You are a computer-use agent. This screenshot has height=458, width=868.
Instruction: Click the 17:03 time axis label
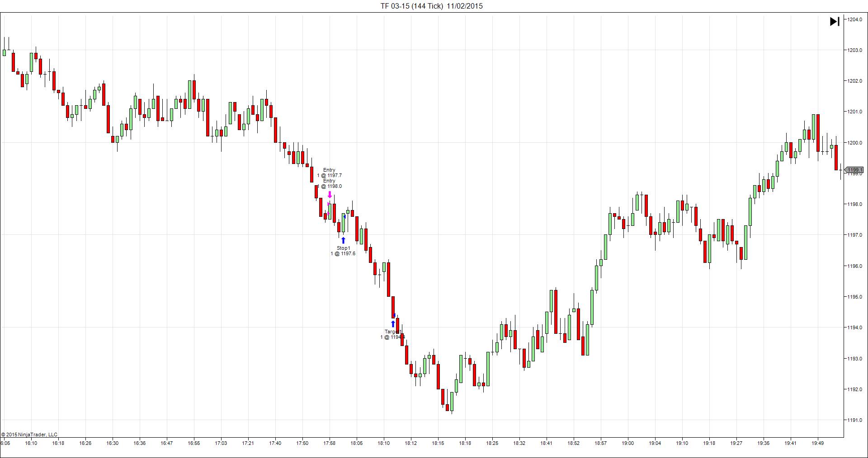click(x=221, y=443)
